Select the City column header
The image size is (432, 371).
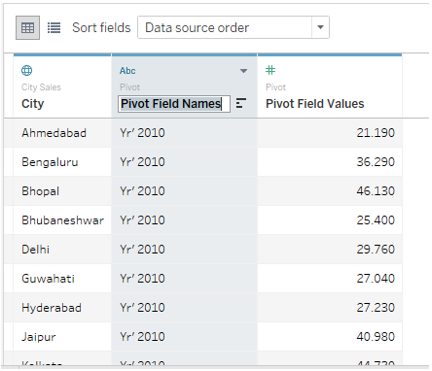[x=62, y=87]
